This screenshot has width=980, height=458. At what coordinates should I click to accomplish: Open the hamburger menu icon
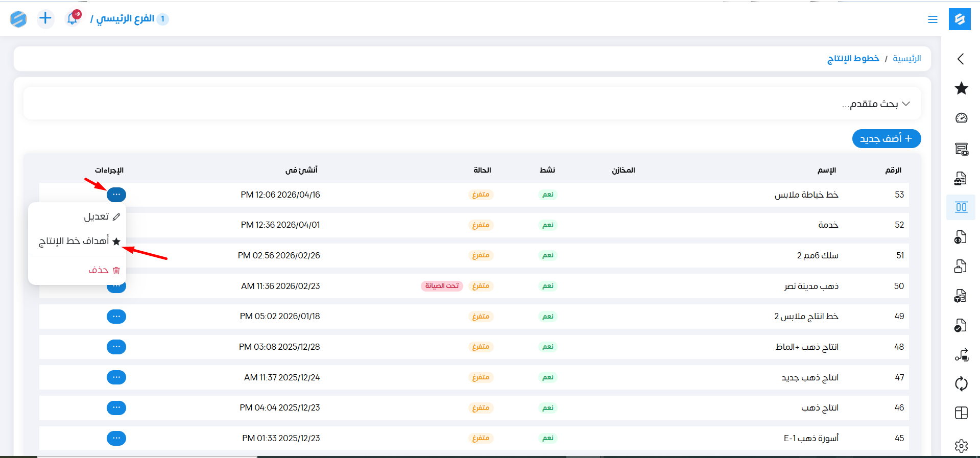click(x=933, y=19)
